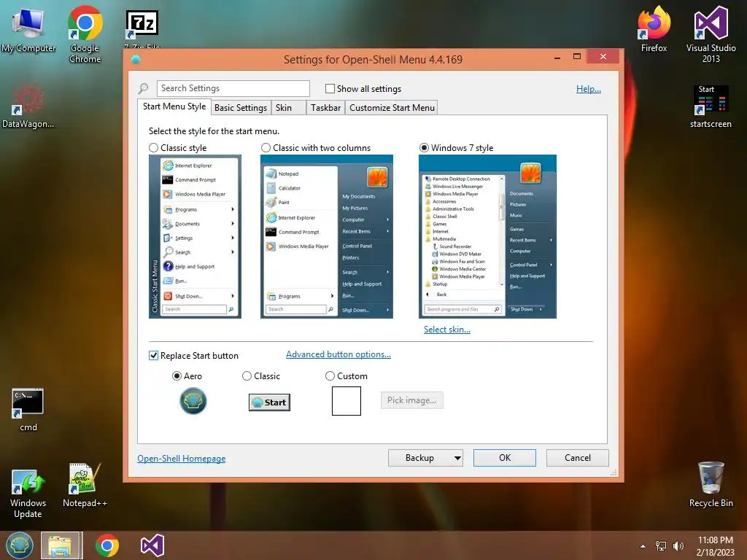Switch to the Basic Settings tab

[241, 108]
